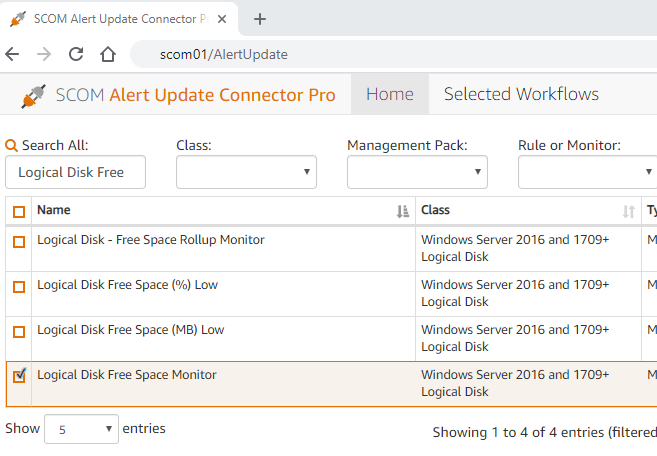Sort the table by Name column icon
The image size is (657, 456).
click(403, 211)
